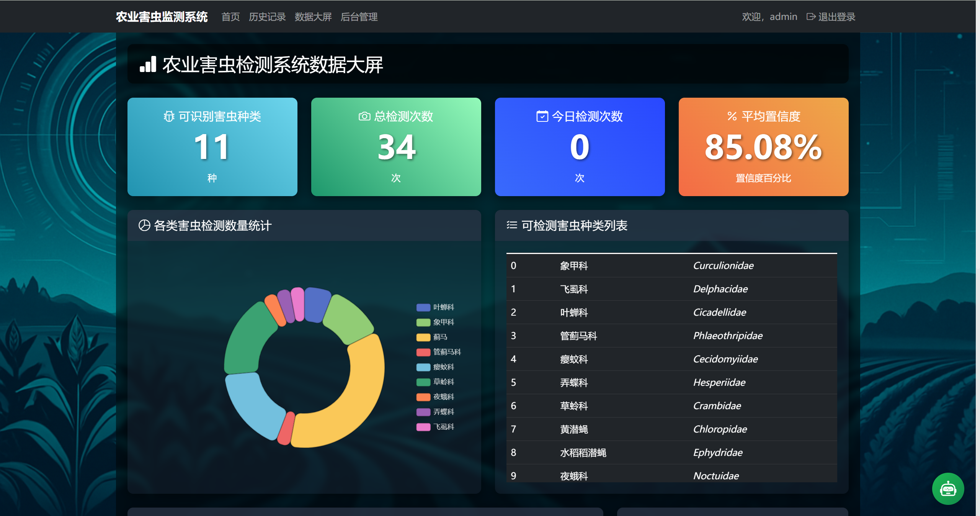This screenshot has width=980, height=516.
Task: Hide 草蛉科 series via its legend entry
Action: [x=436, y=382]
